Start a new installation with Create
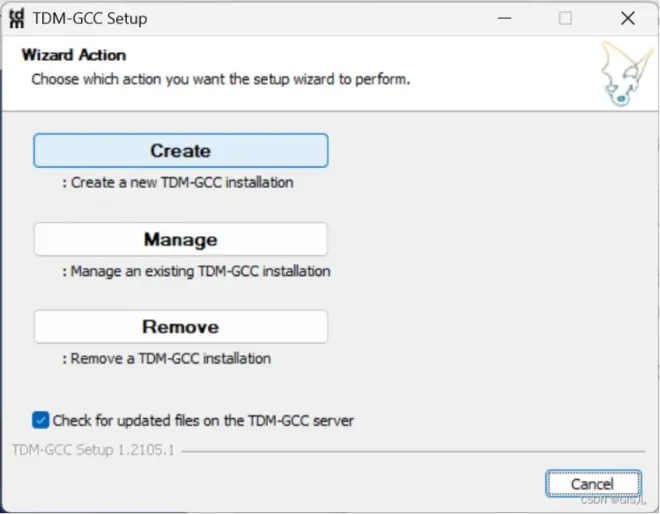This screenshot has width=660, height=514. point(181,151)
